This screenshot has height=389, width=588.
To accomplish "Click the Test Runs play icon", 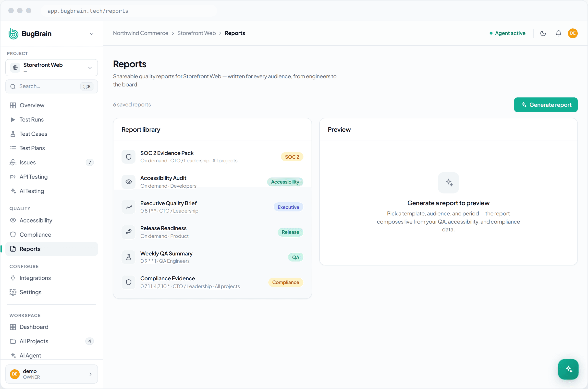I will (x=13, y=120).
